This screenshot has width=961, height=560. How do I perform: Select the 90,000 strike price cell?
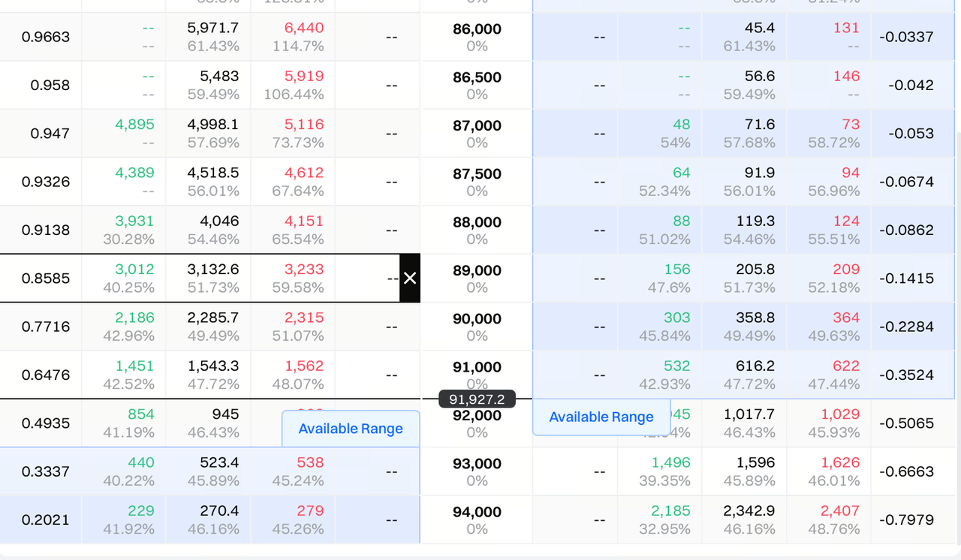pyautogui.click(x=477, y=319)
